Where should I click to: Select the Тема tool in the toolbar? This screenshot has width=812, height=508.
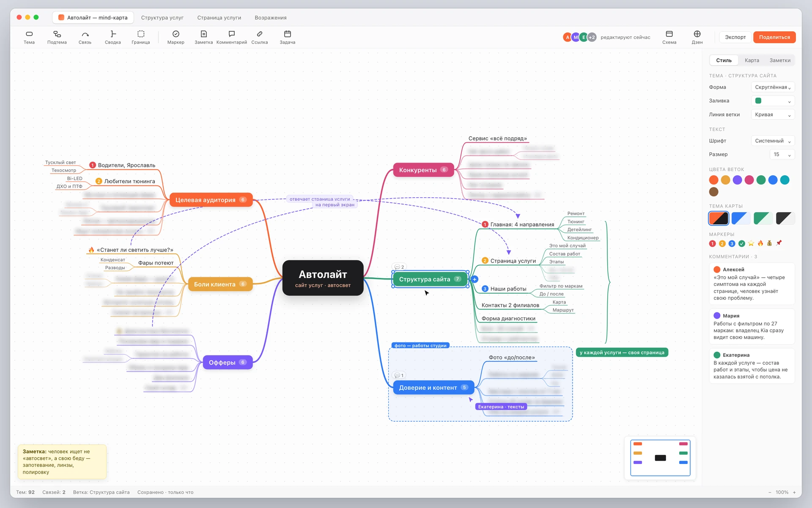coord(29,37)
